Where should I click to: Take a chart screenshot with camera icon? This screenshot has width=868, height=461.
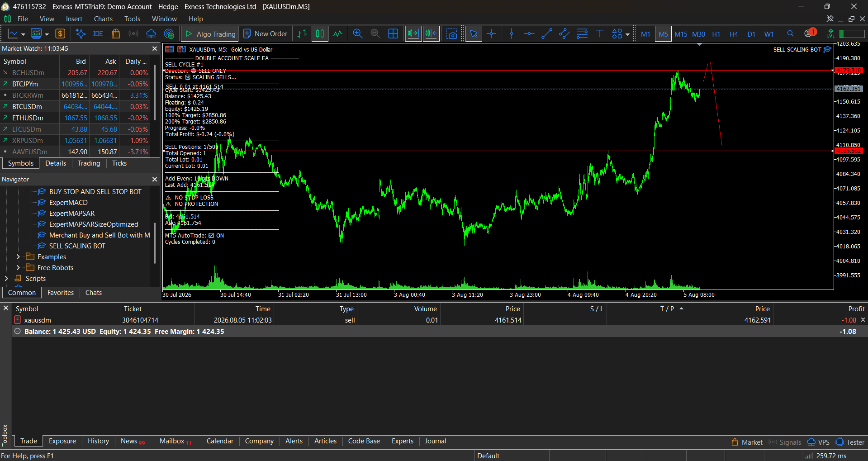(451, 34)
